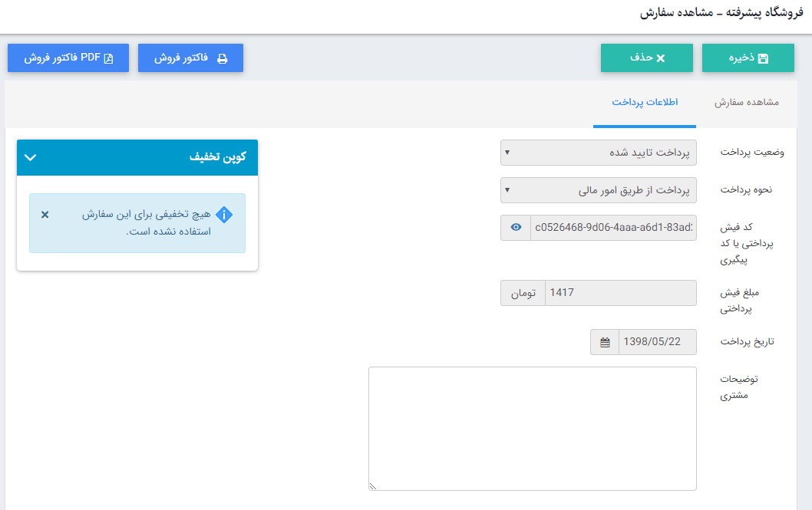The image size is (812, 510).
Task: Click the PDF file icon on PDF فاکتور فروش
Action: pyautogui.click(x=108, y=58)
